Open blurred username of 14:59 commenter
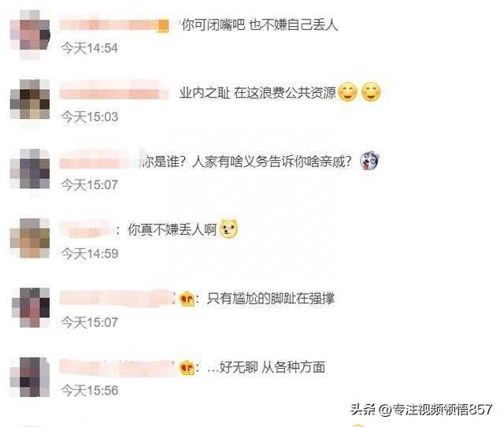The image size is (504, 427). pos(86,230)
